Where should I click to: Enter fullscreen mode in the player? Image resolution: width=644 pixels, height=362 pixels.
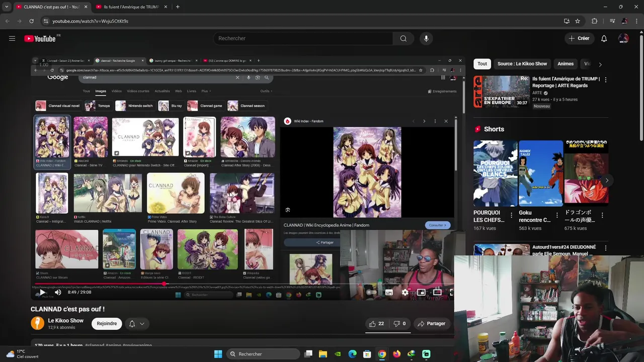coord(451,292)
